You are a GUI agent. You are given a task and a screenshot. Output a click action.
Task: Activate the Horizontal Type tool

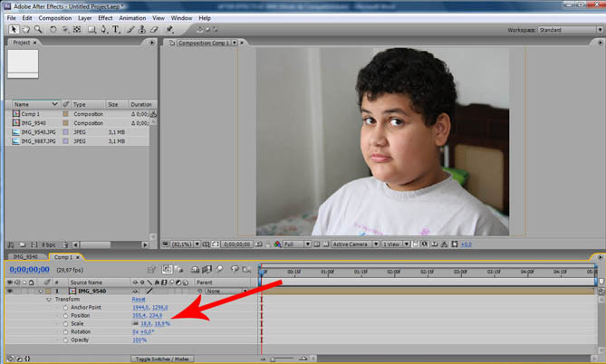click(x=116, y=29)
